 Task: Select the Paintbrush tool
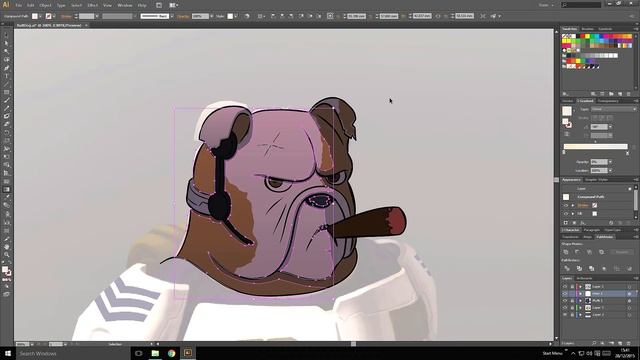[x=7, y=100]
